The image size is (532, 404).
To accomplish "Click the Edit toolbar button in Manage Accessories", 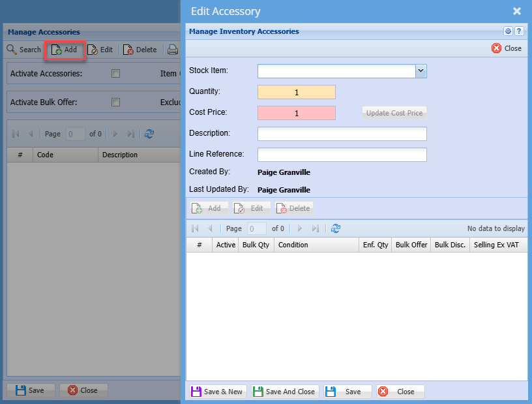I will (x=100, y=50).
